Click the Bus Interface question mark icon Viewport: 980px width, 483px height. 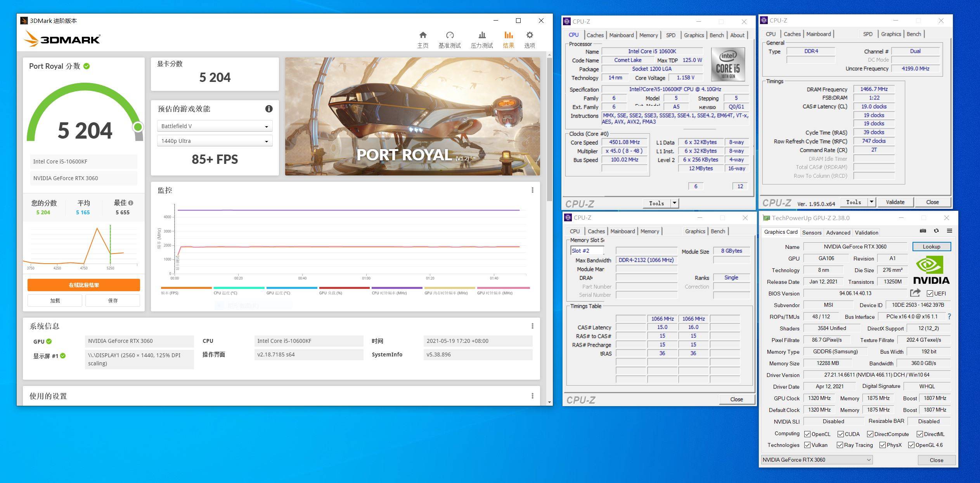(x=949, y=316)
